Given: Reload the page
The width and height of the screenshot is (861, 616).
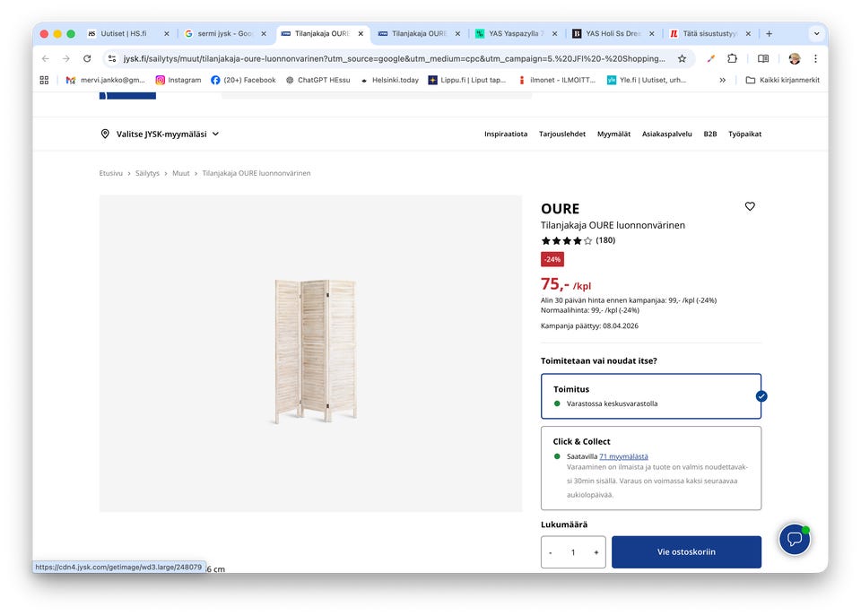Looking at the screenshot, I should point(87,58).
